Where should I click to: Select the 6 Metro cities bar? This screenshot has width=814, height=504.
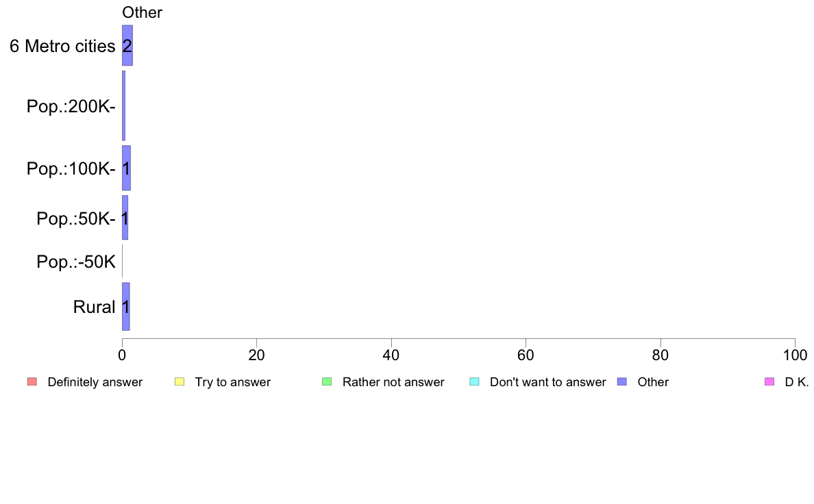pyautogui.click(x=127, y=46)
